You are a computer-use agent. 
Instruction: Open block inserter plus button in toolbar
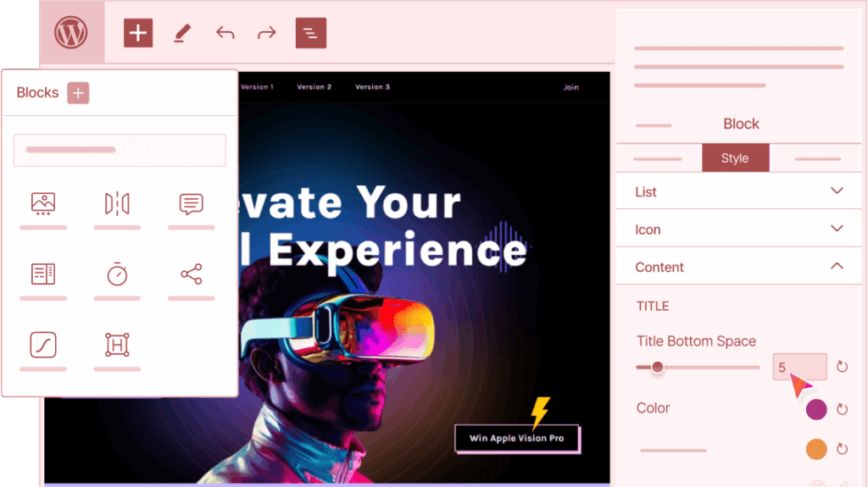[x=138, y=33]
